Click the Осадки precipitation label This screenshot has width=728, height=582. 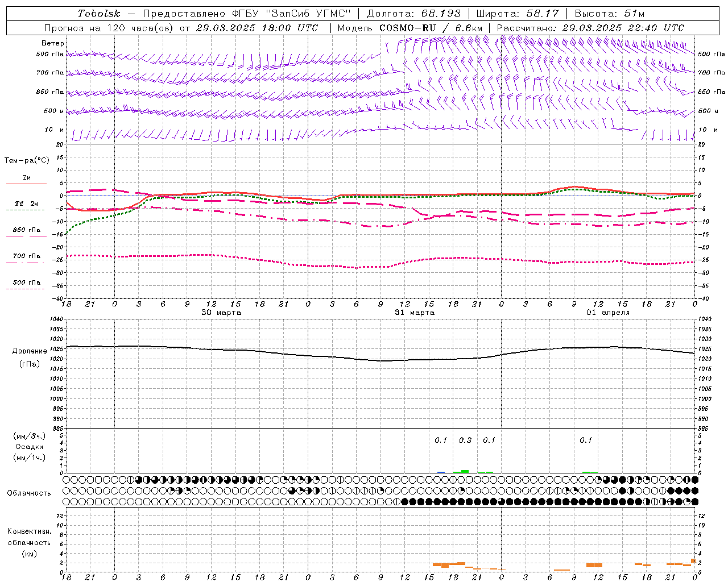(30, 447)
